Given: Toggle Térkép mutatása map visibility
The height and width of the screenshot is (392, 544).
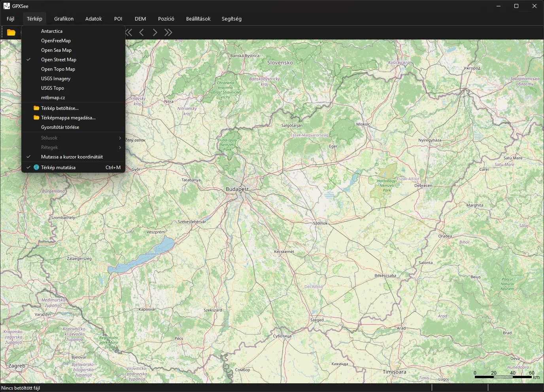Looking at the screenshot, I should point(74,168).
